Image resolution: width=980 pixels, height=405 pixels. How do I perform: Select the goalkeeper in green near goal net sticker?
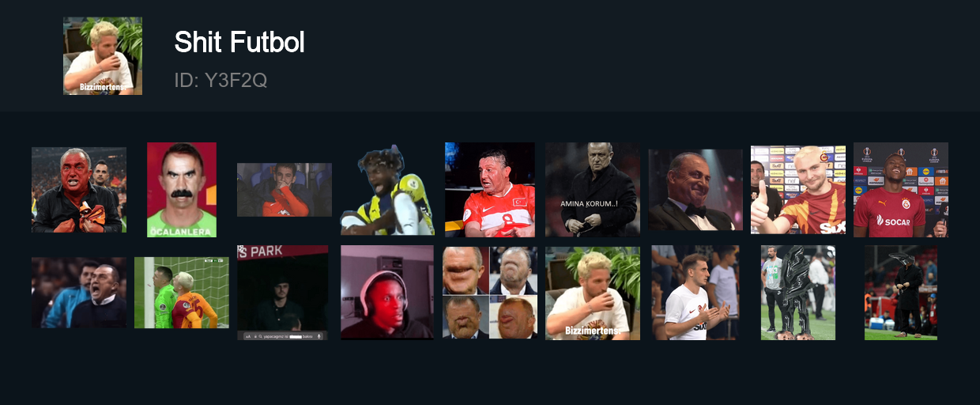[182, 293]
